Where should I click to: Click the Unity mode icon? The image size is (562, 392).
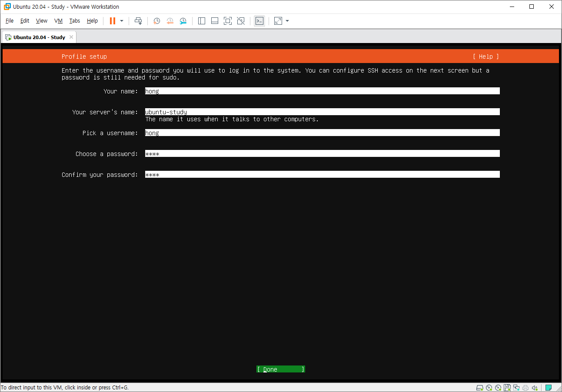(241, 21)
